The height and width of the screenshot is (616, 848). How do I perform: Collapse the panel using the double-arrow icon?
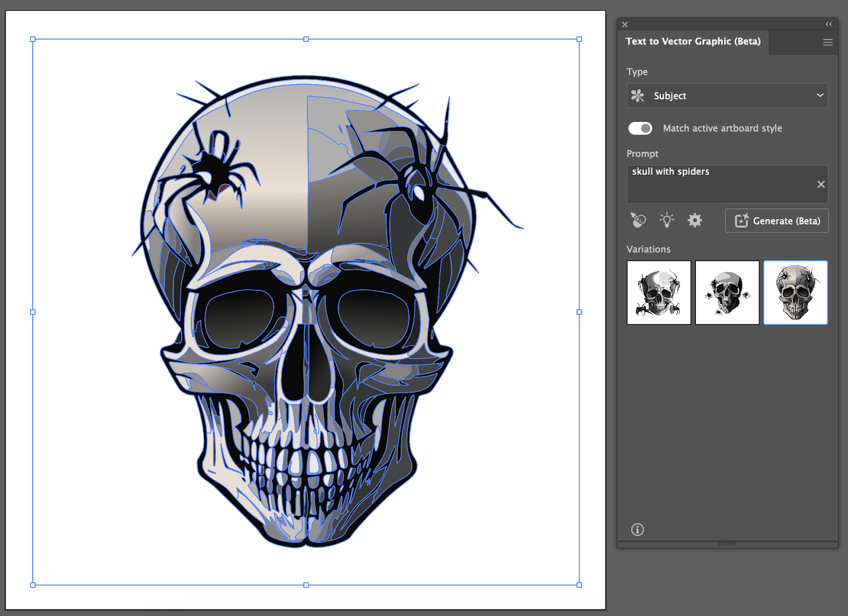click(x=828, y=24)
